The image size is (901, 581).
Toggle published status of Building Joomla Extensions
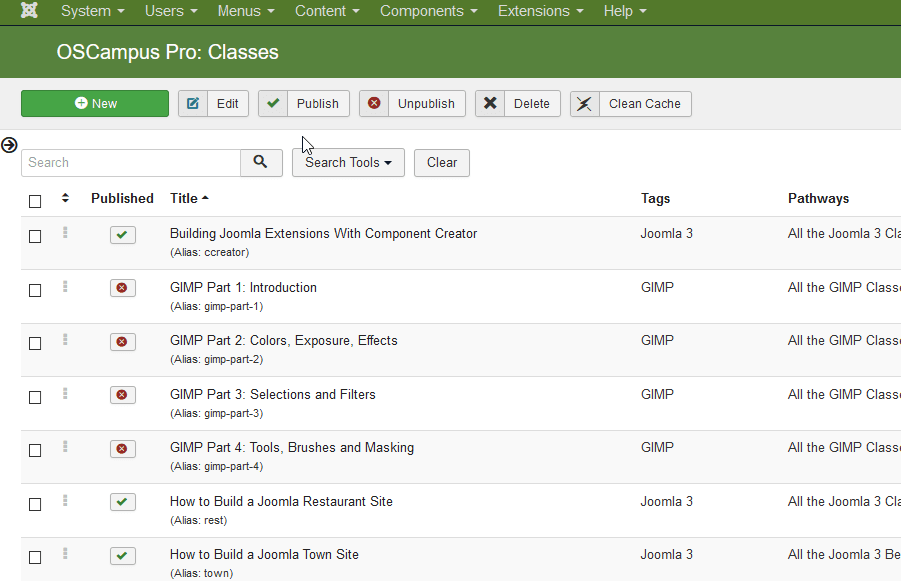pos(123,235)
